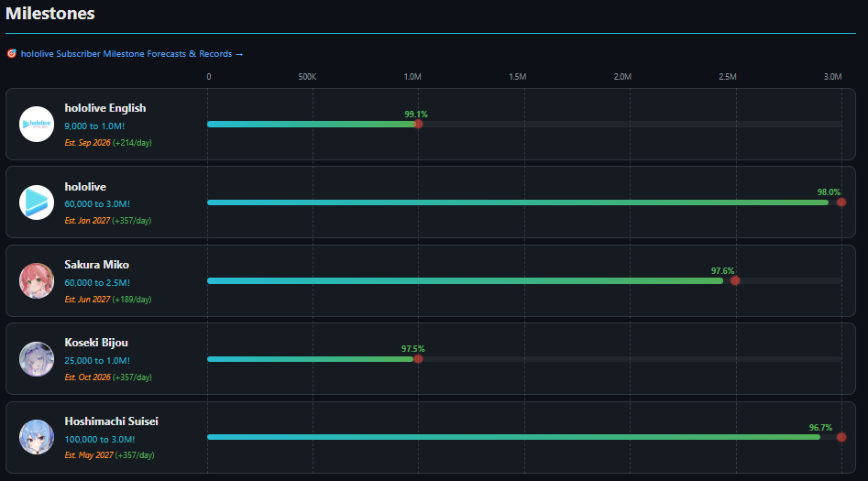Click the 98.0% progress label
Viewport: 868px width, 481px height.
(829, 192)
